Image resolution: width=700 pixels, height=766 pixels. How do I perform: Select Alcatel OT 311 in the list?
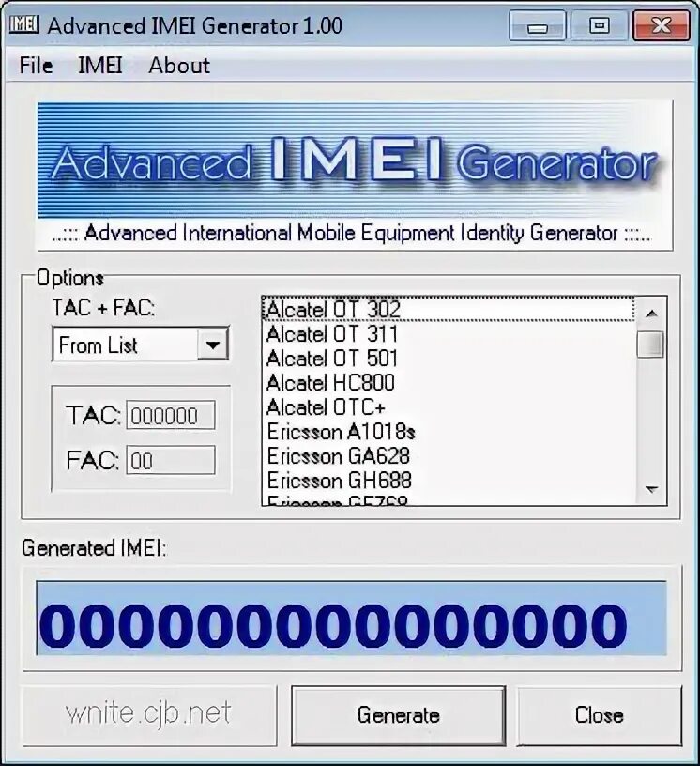[449, 334]
